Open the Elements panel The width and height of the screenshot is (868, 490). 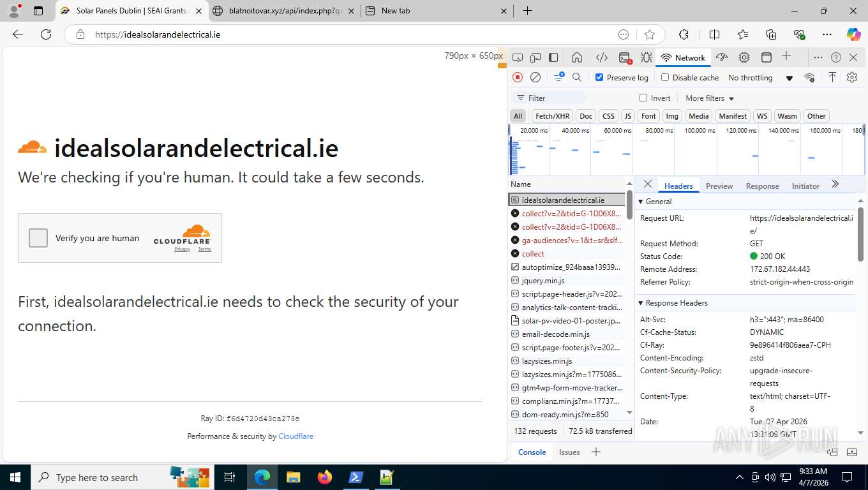pos(601,57)
